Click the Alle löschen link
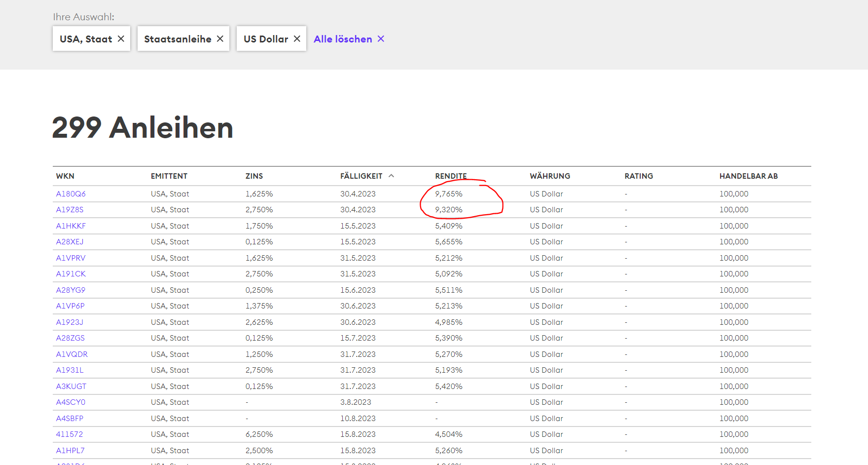Image resolution: width=868 pixels, height=465 pixels. click(343, 39)
